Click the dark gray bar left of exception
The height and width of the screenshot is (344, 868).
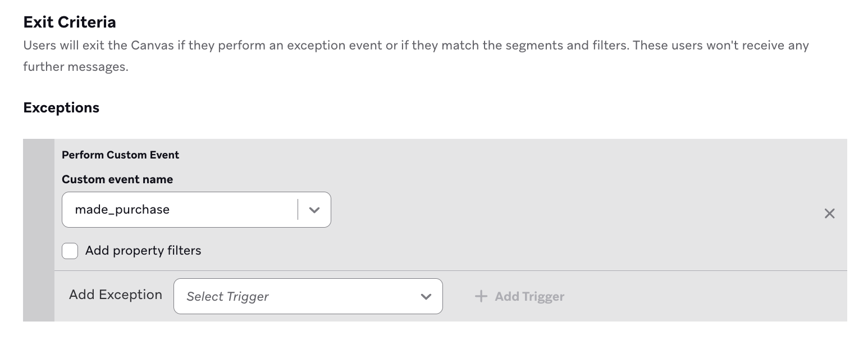(39, 230)
